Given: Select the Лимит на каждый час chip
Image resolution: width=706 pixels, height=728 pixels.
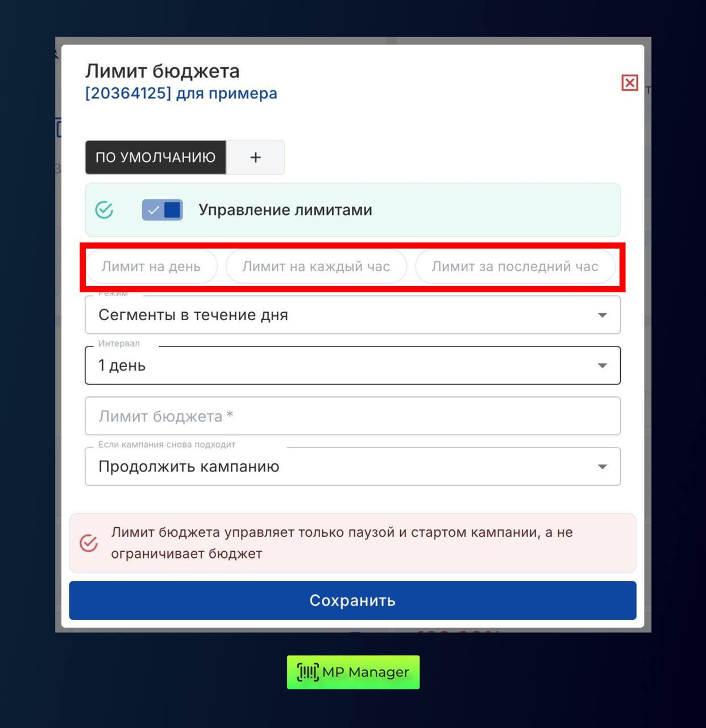Looking at the screenshot, I should pos(316,267).
